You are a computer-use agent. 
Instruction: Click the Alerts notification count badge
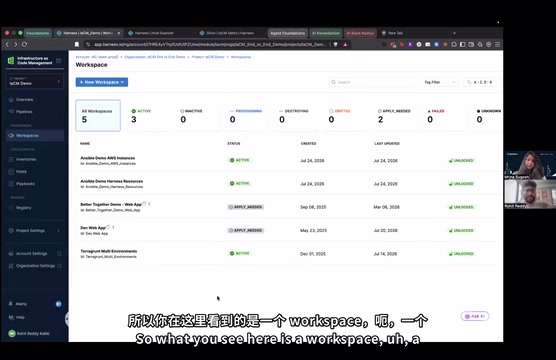(x=59, y=304)
